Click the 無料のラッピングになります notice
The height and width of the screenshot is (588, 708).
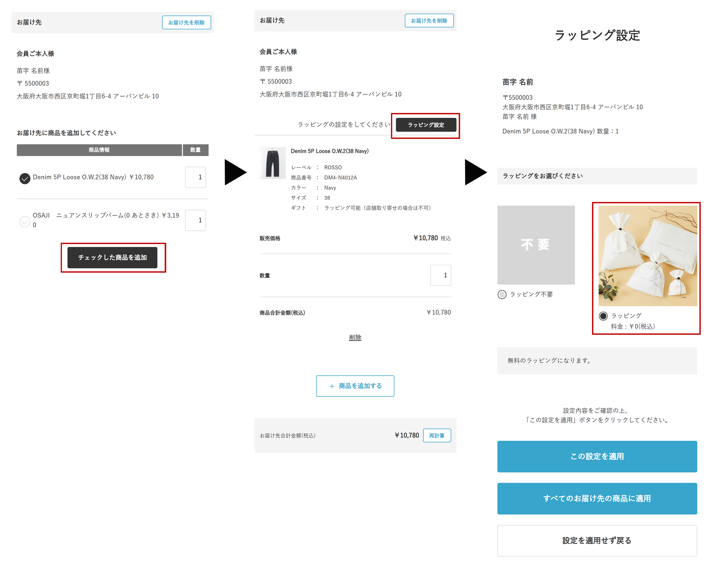click(x=597, y=360)
